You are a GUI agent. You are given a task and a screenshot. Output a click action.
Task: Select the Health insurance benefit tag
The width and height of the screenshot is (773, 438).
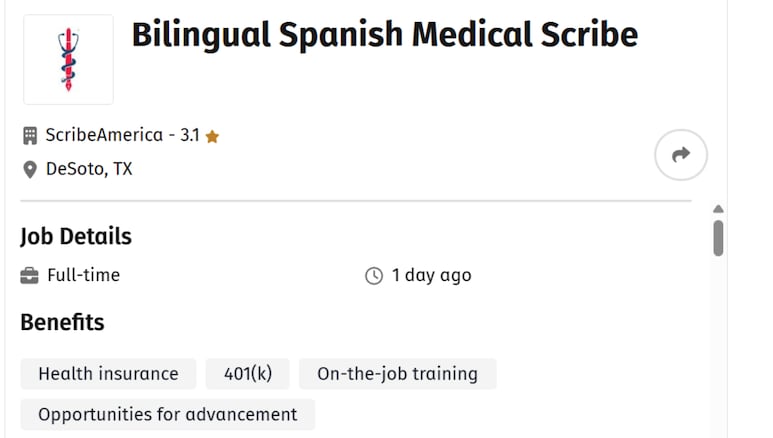coord(108,374)
